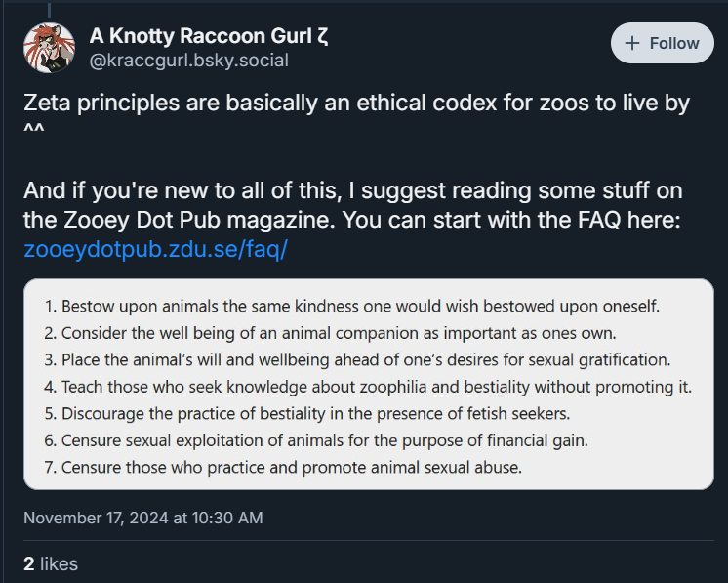Click the @kraccgurl.bsky.social handle
728x583 pixels.
(x=189, y=61)
